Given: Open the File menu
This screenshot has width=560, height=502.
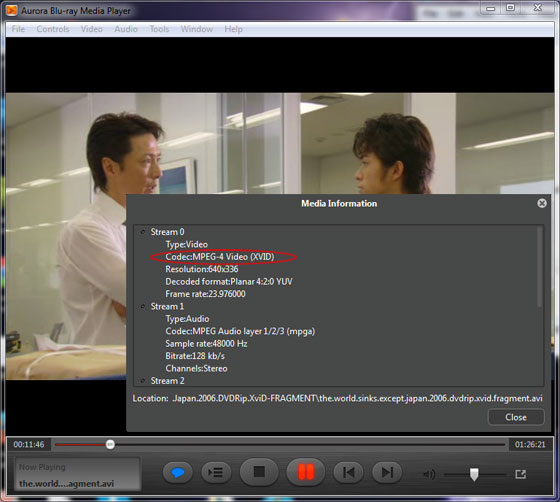Looking at the screenshot, I should tap(18, 29).
